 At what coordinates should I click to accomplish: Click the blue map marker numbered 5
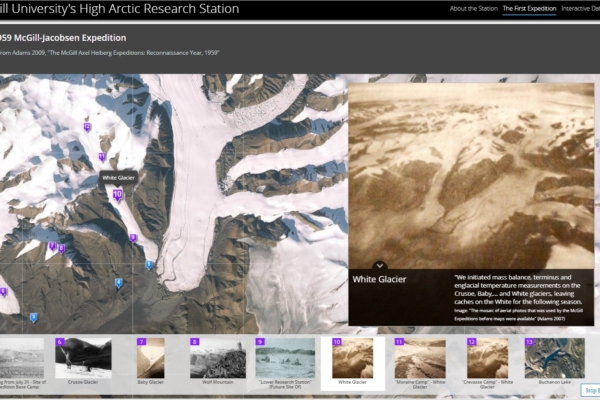pos(149,265)
